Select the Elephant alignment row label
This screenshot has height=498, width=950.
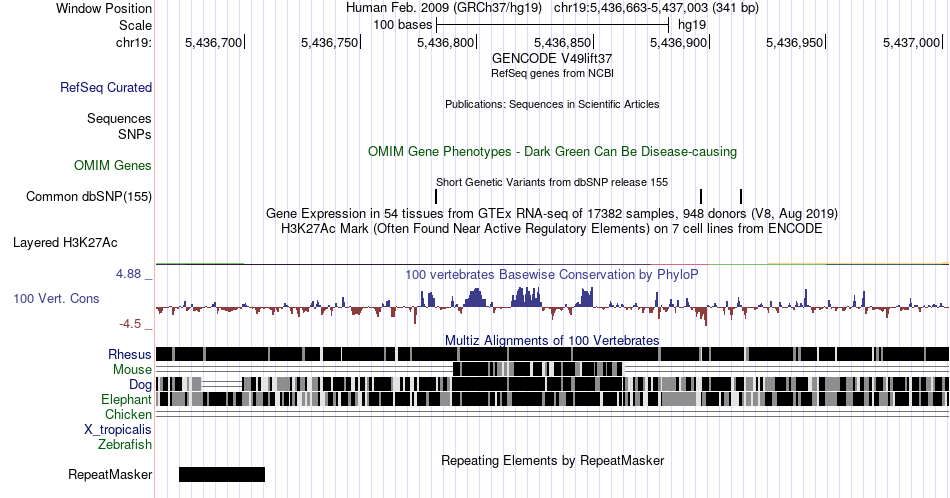(126, 399)
